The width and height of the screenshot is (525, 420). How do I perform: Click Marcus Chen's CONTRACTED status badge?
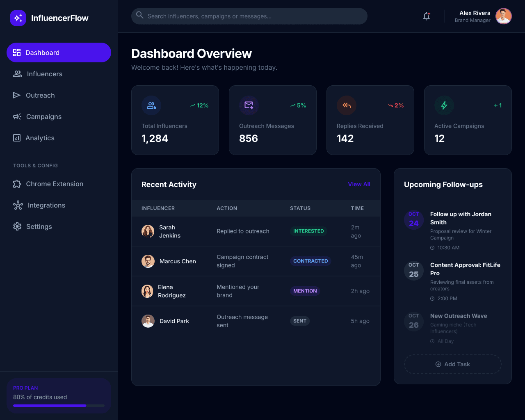[x=310, y=261]
